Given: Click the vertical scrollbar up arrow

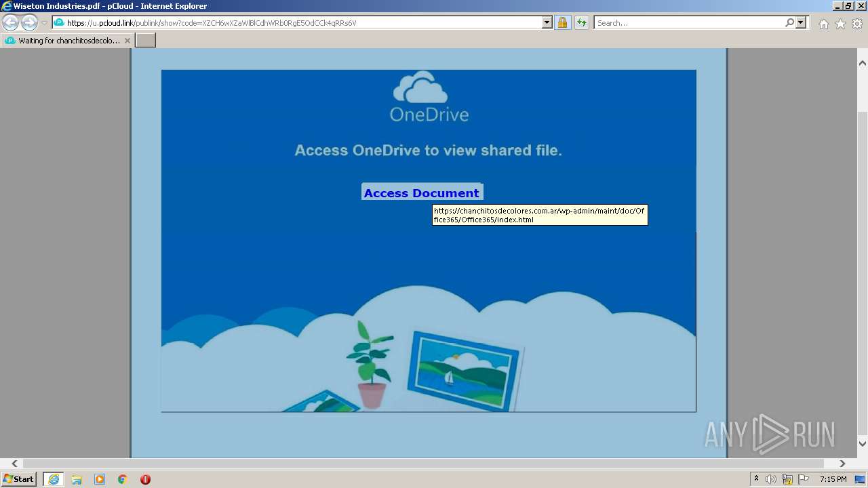Looking at the screenshot, I should (x=863, y=63).
